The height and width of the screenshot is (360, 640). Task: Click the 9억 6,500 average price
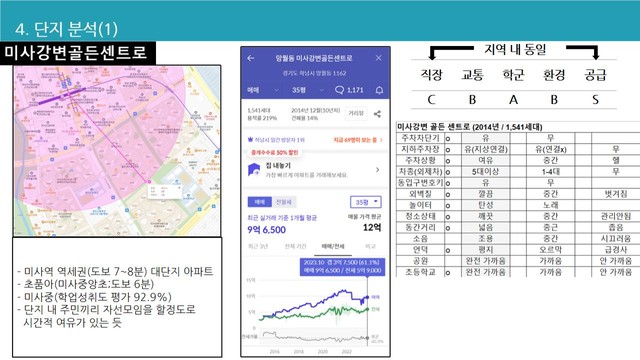point(267,230)
